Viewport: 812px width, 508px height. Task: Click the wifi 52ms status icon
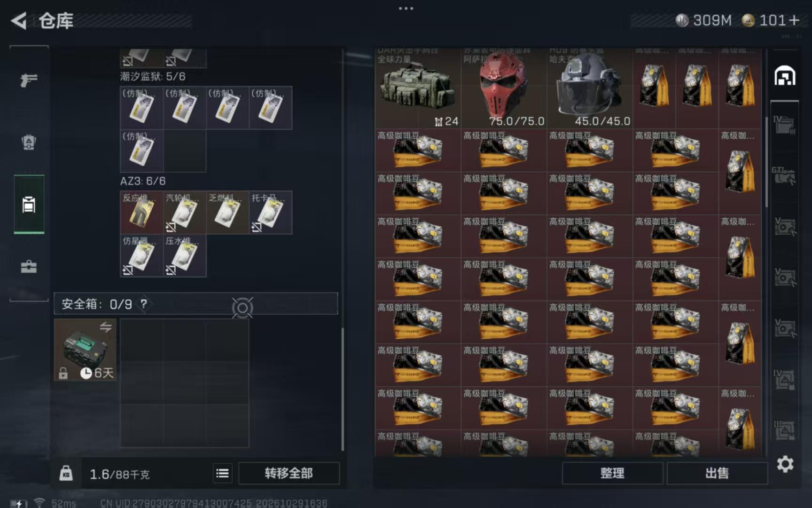[39, 503]
